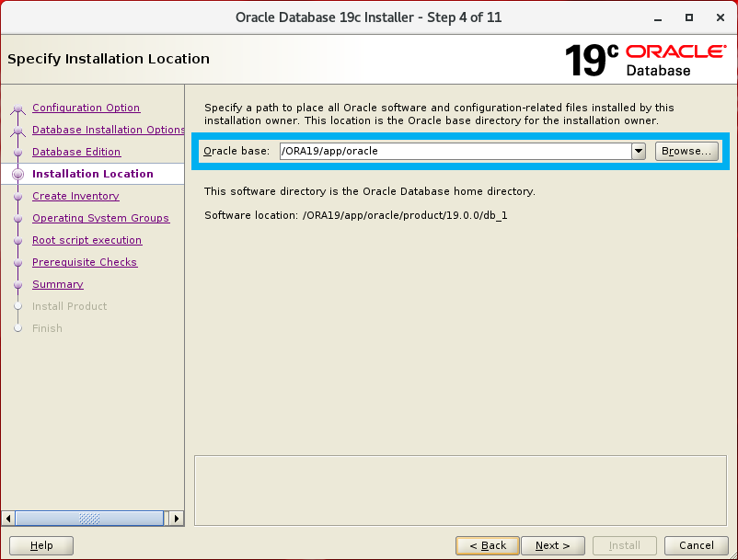Click the Installation Location step marker icon
Viewport: 738px width, 560px height.
click(17, 174)
